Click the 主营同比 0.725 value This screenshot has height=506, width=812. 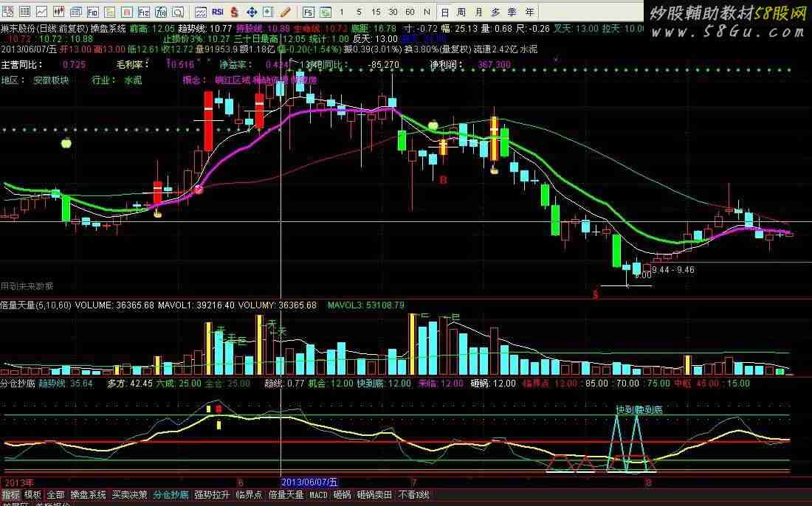pyautogui.click(x=74, y=65)
